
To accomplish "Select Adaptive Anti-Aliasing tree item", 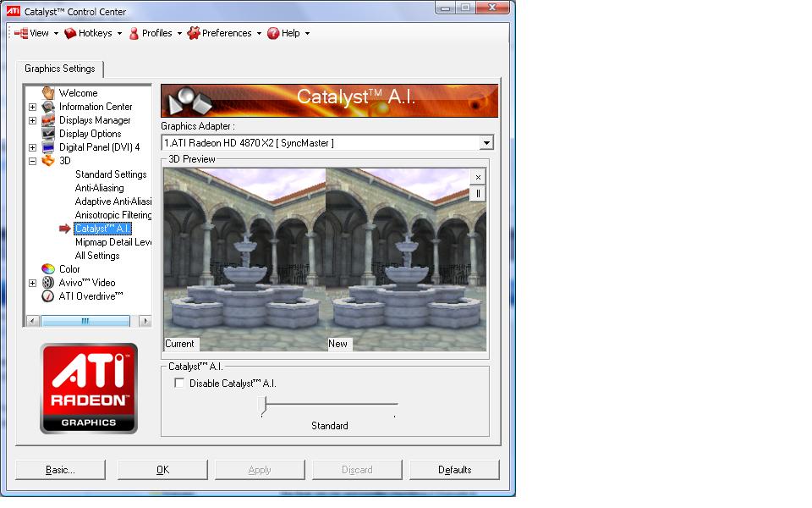I will point(112,202).
